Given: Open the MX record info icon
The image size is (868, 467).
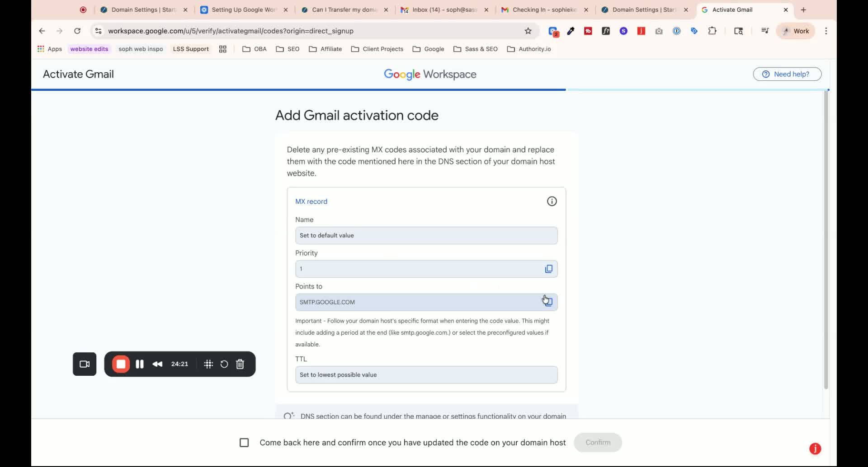Looking at the screenshot, I should [552, 201].
